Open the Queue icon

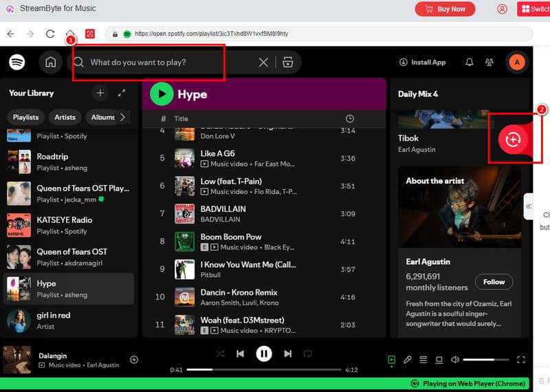coord(423,360)
